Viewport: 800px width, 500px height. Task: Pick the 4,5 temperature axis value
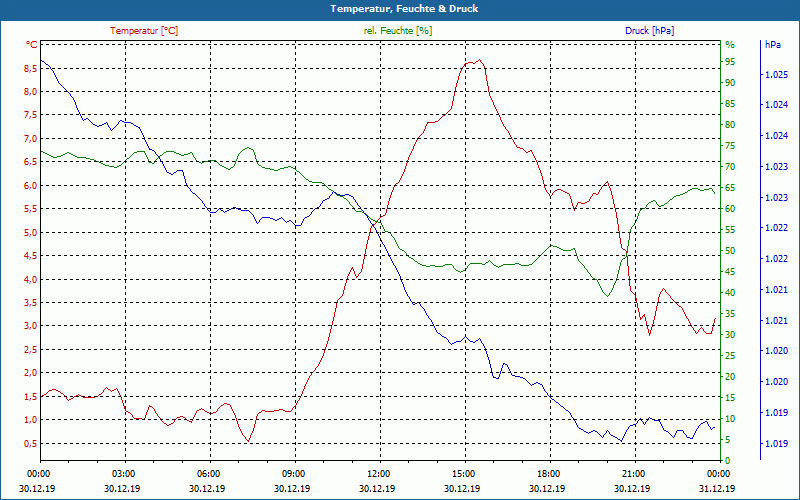pos(31,256)
